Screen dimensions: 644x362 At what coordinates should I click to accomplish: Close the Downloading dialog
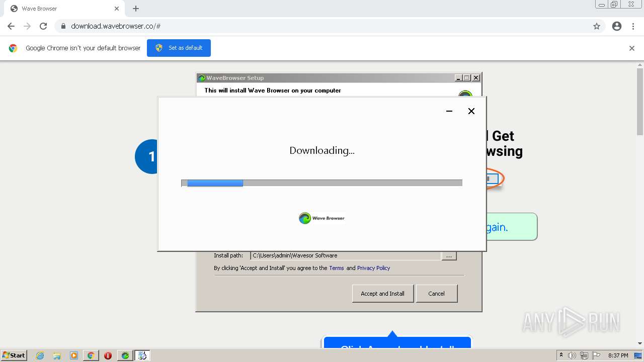[x=471, y=111]
